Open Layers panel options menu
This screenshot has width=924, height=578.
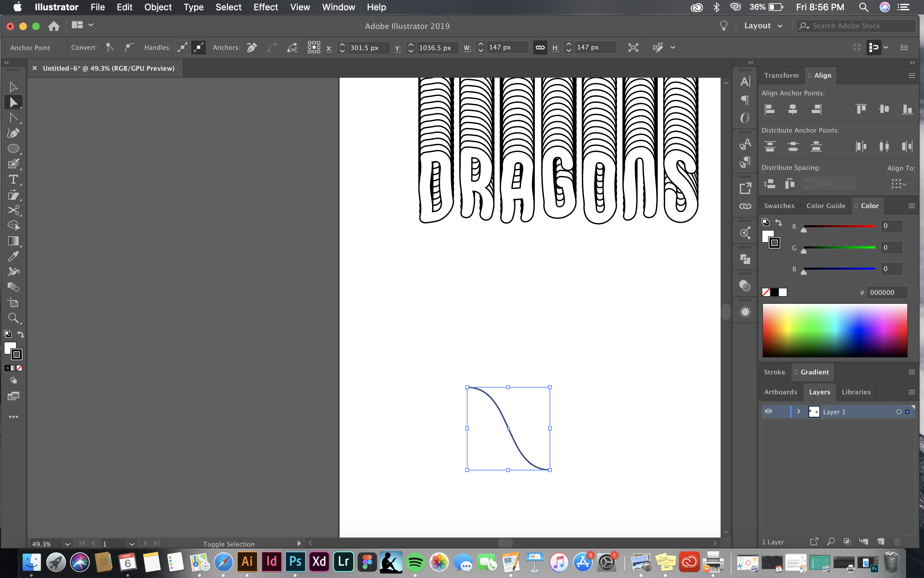pyautogui.click(x=911, y=392)
